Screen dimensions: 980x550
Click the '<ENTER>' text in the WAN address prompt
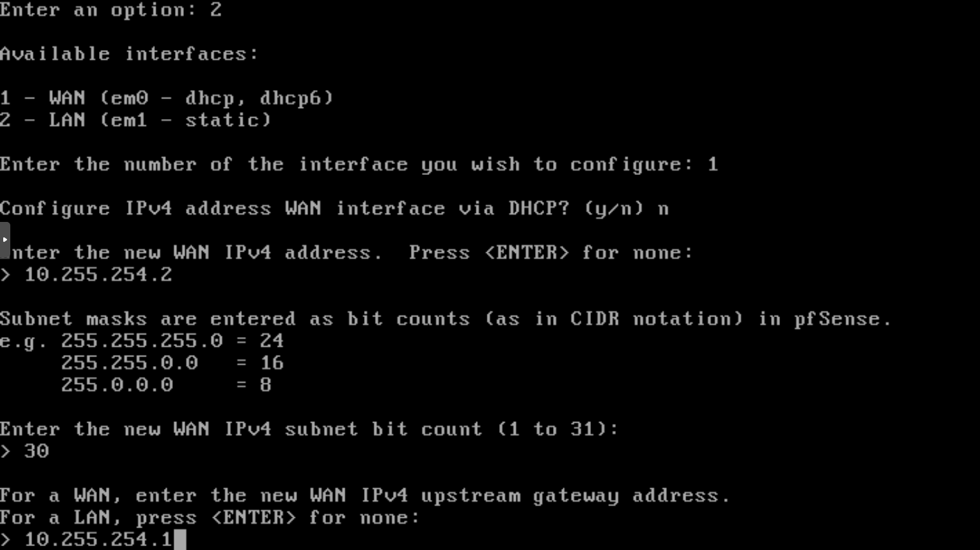pos(527,253)
